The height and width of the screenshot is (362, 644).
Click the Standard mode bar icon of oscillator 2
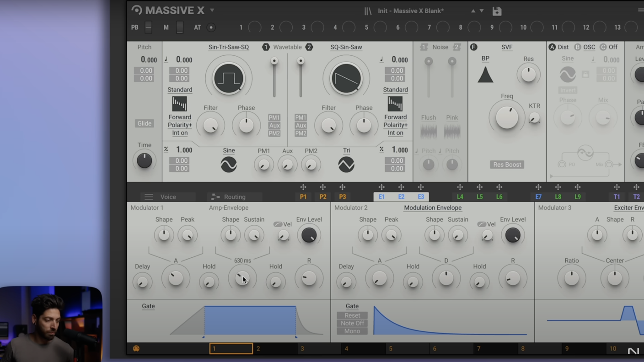[x=395, y=103]
